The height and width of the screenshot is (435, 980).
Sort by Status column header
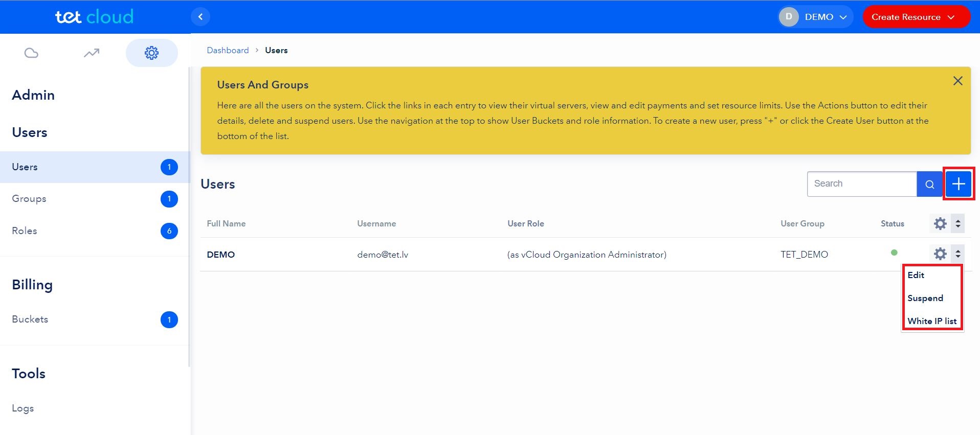(893, 223)
